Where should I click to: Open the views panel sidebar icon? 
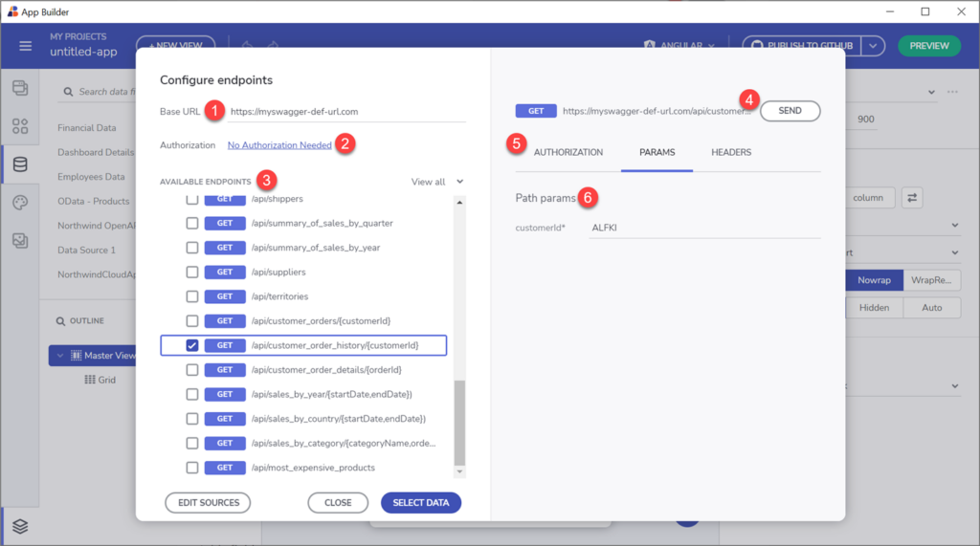pos(20,88)
